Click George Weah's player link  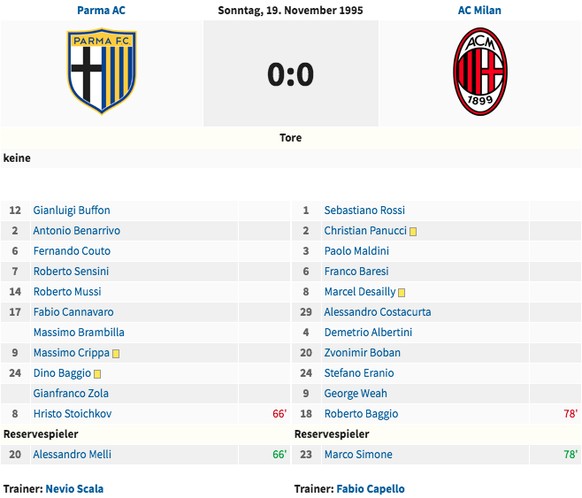(356, 393)
